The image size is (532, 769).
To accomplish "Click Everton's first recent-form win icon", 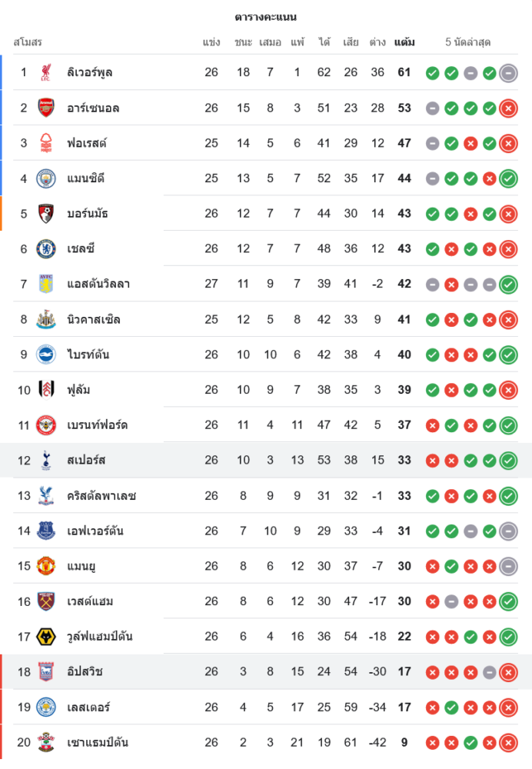I will [x=432, y=531].
